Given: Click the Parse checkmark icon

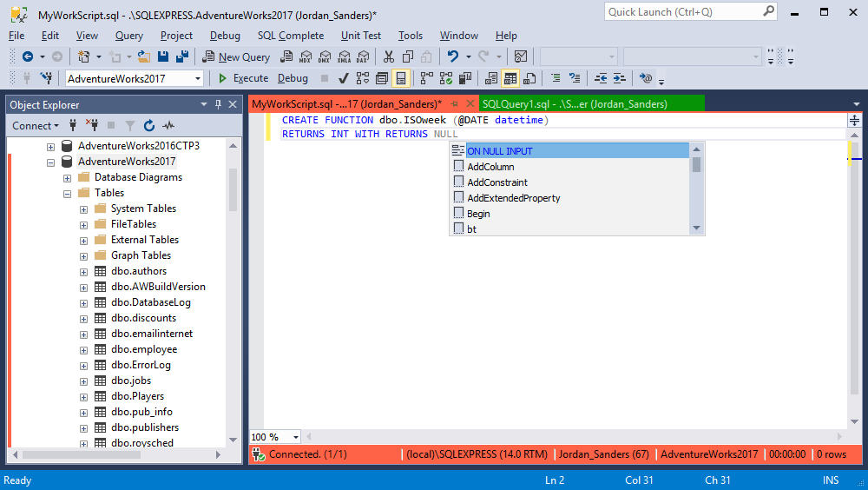Looking at the screenshot, I should tap(343, 78).
